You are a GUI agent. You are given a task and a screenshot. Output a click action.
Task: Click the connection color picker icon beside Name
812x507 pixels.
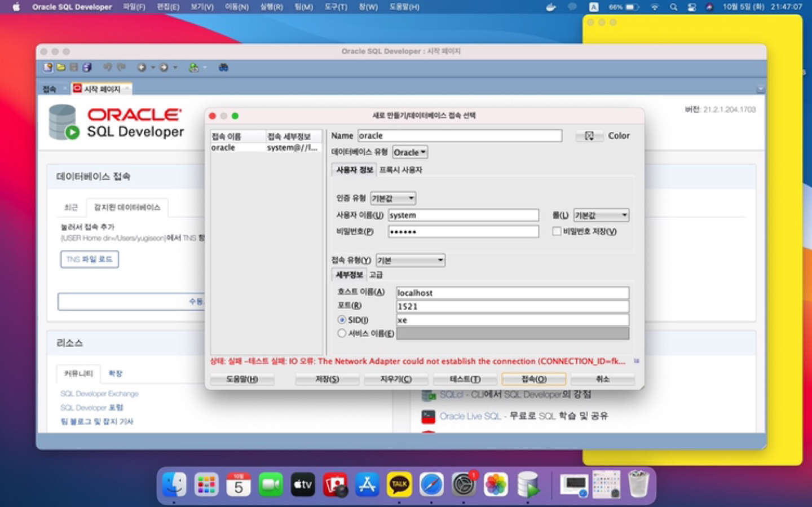589,136
